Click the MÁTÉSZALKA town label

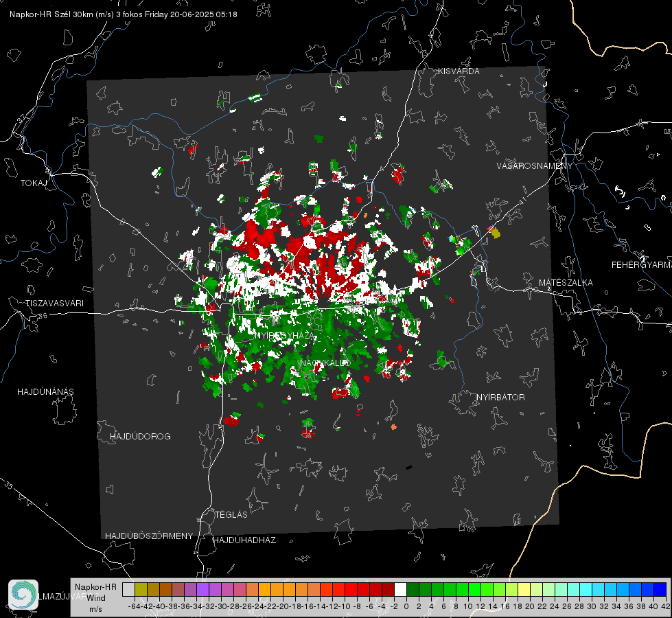tap(566, 282)
